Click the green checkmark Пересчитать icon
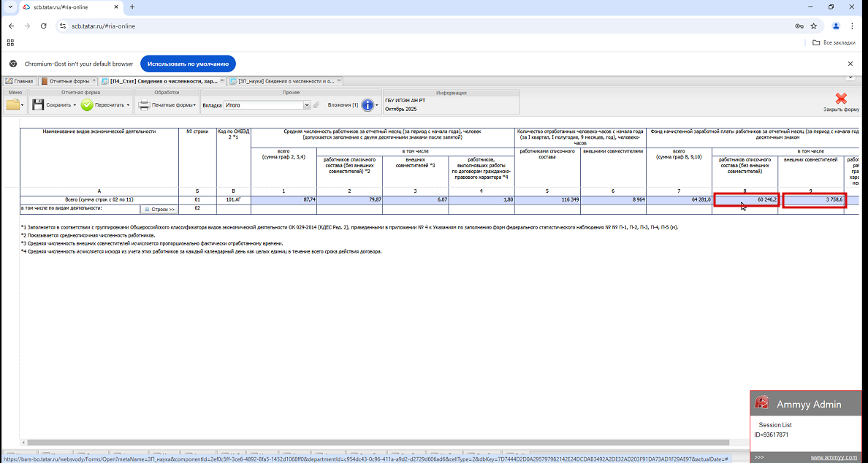The image size is (868, 463). pyautogui.click(x=87, y=104)
